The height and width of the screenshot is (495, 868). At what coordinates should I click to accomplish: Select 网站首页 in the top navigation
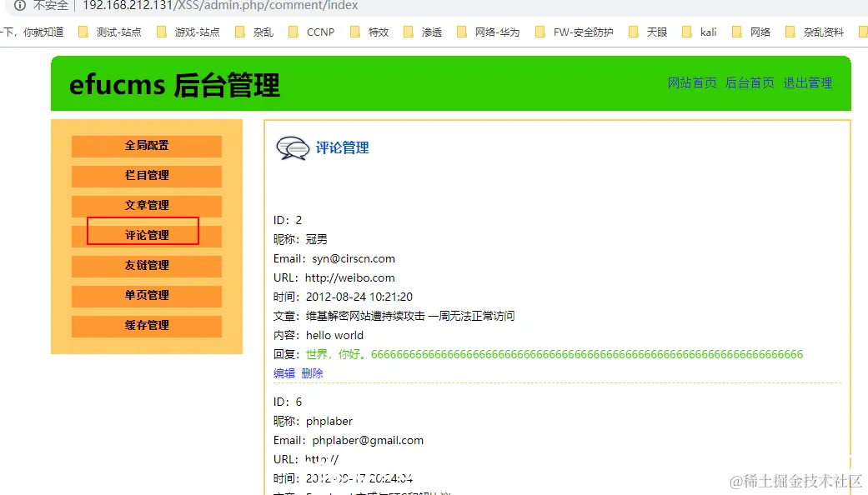coord(691,83)
